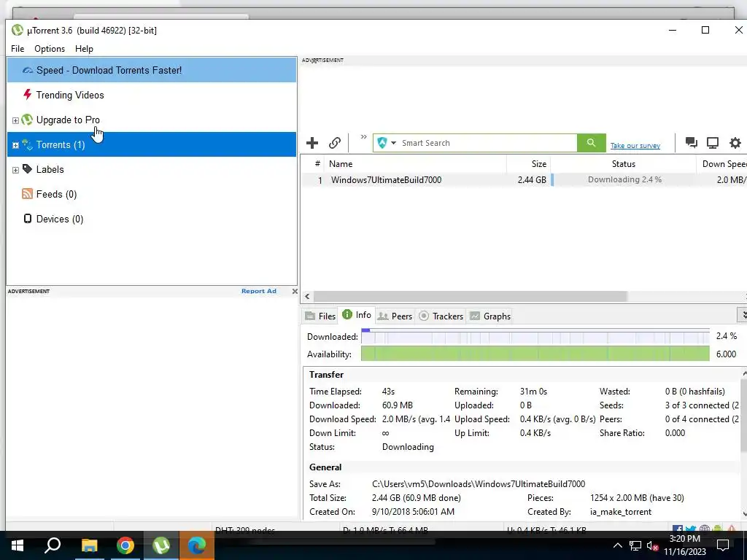Sort by the Size column header

tap(528, 164)
